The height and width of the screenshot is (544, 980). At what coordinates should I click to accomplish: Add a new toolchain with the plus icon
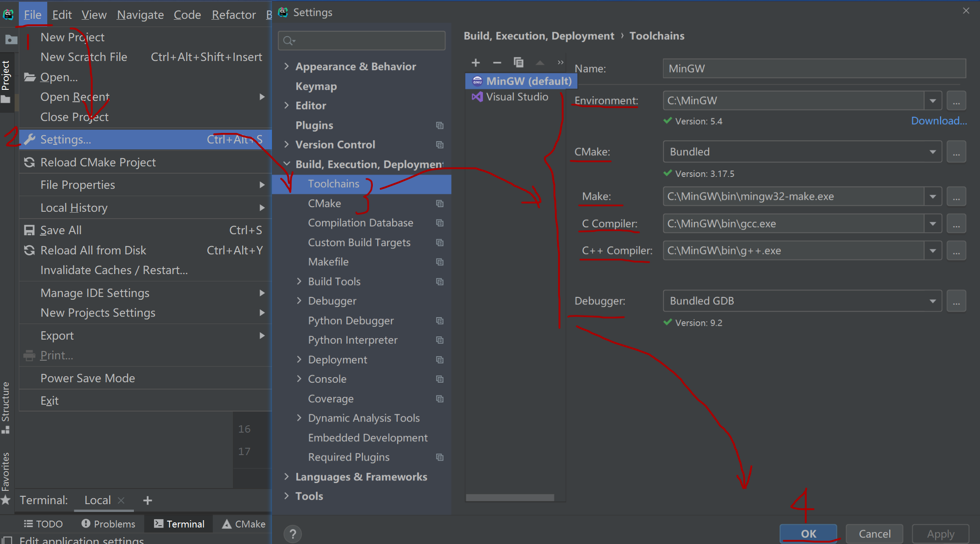point(476,62)
